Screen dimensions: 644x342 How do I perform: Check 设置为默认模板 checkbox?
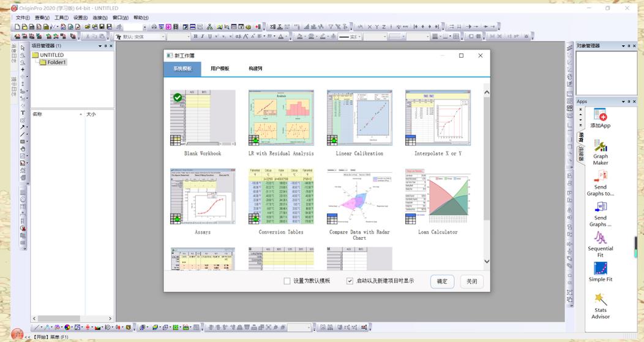[287, 281]
